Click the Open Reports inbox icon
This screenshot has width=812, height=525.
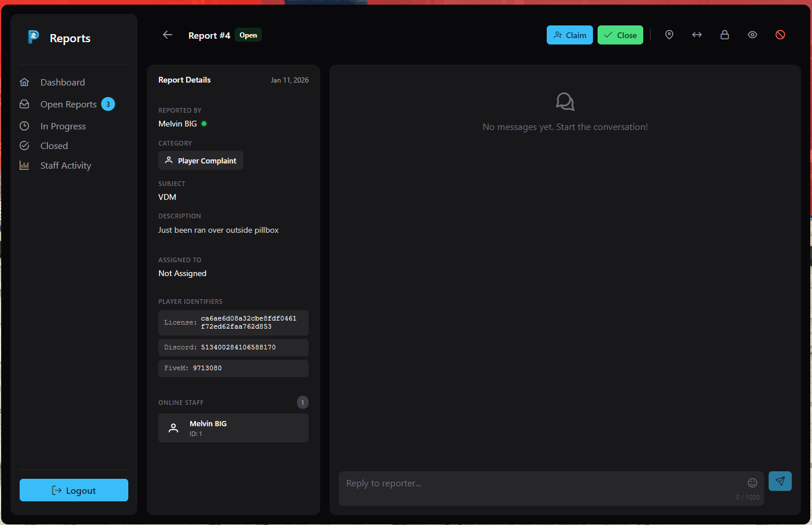click(24, 104)
